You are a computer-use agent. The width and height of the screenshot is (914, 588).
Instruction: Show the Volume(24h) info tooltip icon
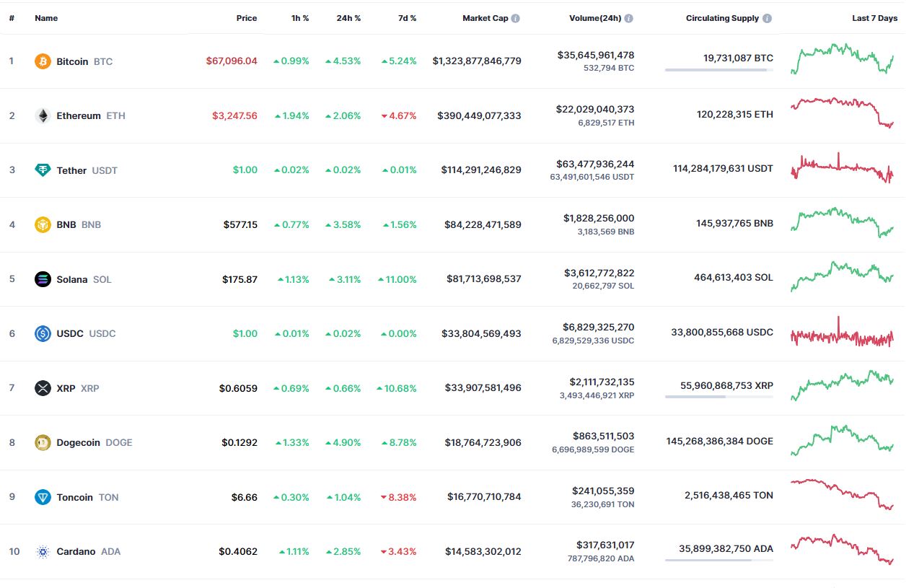629,18
